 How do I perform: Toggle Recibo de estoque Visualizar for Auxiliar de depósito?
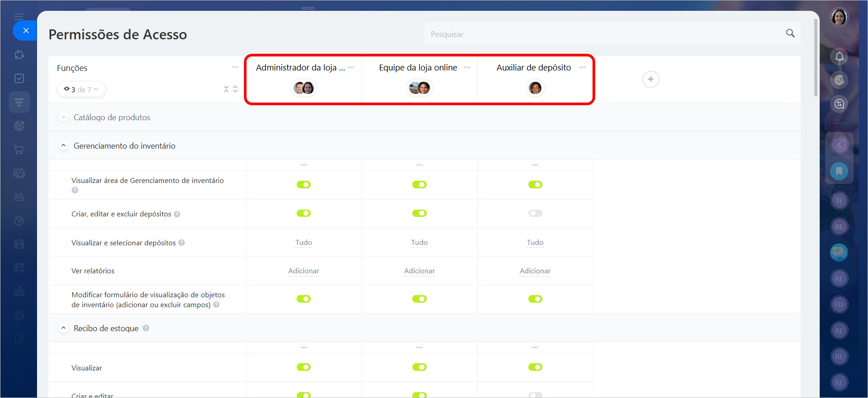pyautogui.click(x=535, y=367)
